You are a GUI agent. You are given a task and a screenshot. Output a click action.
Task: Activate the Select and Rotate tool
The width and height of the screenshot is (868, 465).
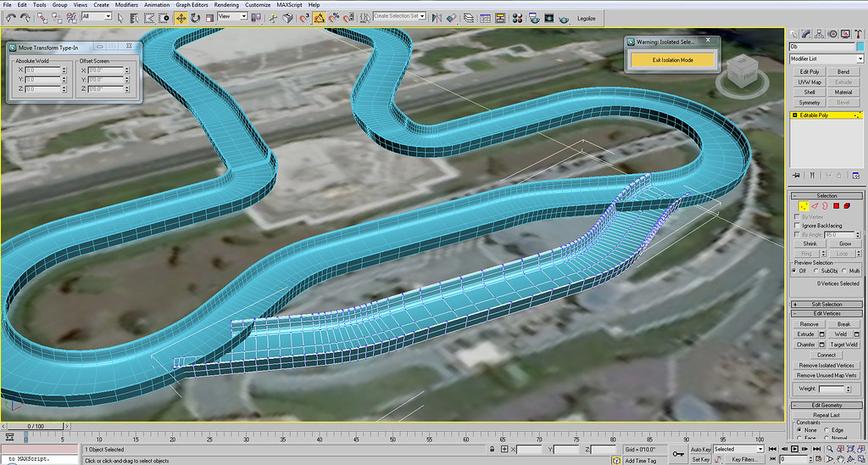coord(196,19)
